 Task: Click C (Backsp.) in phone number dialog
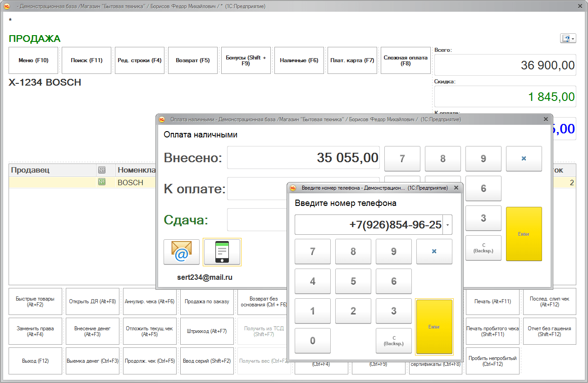coord(394,341)
